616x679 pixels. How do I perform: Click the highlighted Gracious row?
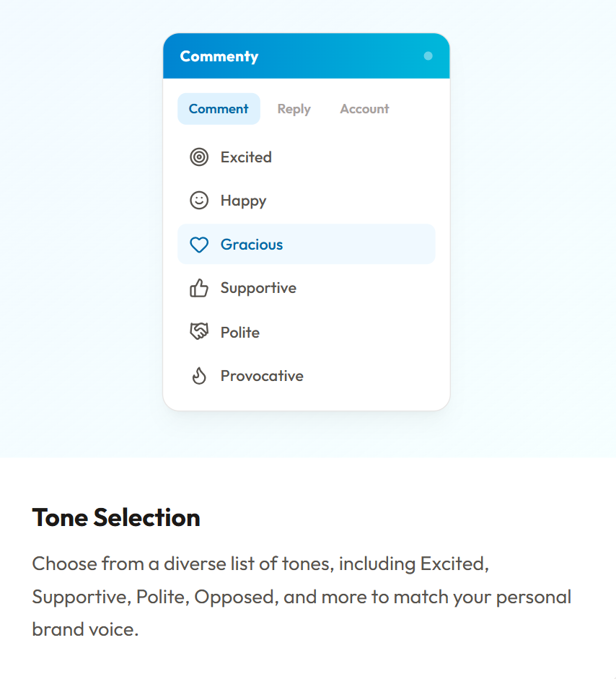pyautogui.click(x=307, y=244)
